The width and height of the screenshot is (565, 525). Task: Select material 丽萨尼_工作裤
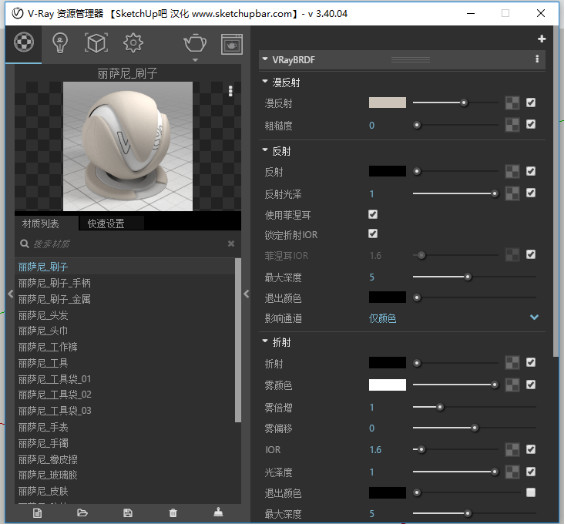(48, 347)
